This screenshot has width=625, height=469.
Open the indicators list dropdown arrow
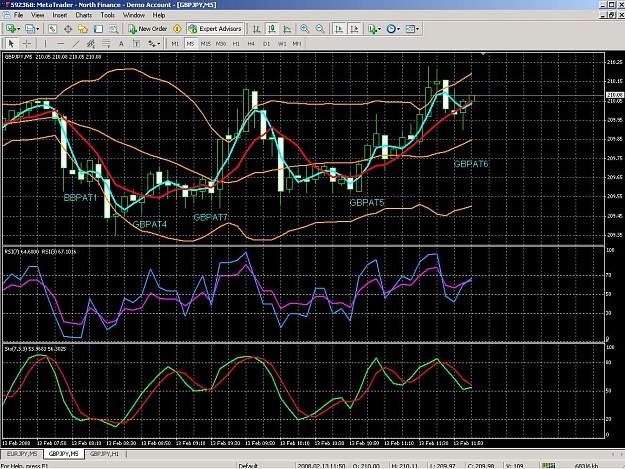pyautogui.click(x=379, y=29)
